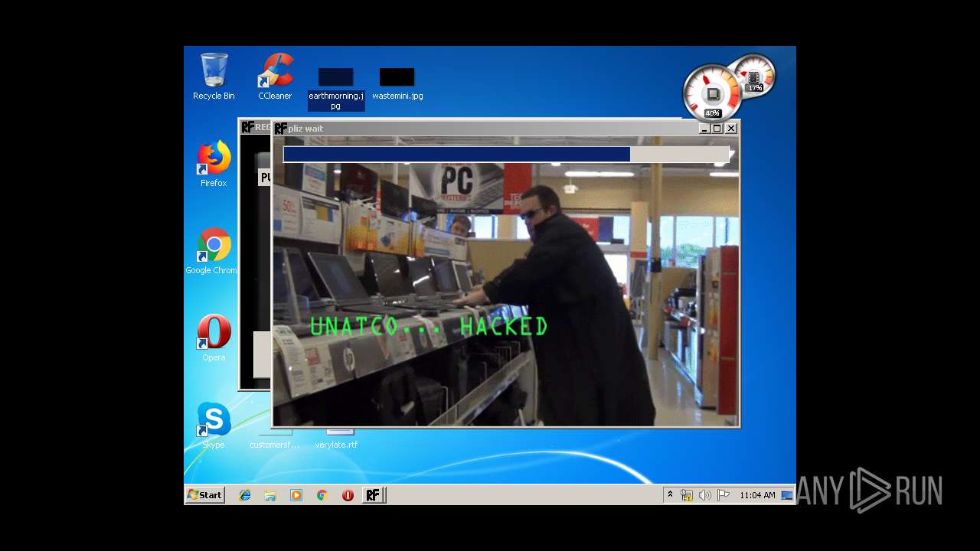The image size is (980, 551).
Task: Click the pliz wait progress bar
Action: coord(507,155)
